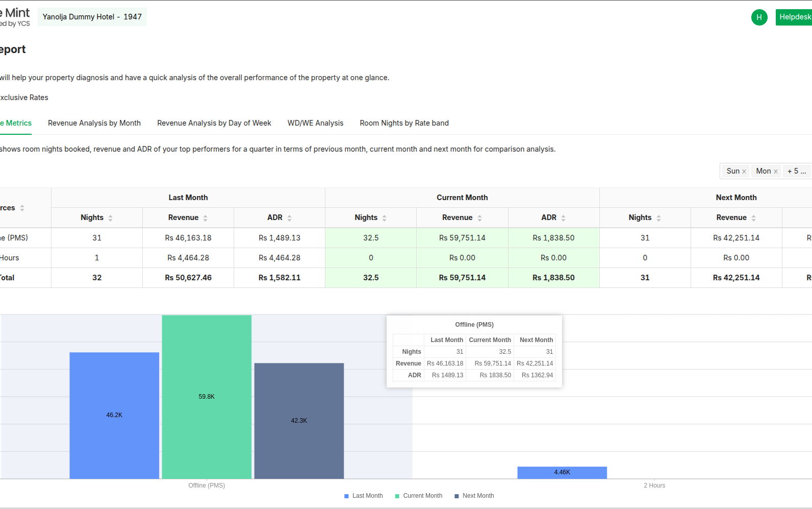Viewport: 812px width, 509px height.
Task: Sort Current Month ADR column
Action: [563, 218]
